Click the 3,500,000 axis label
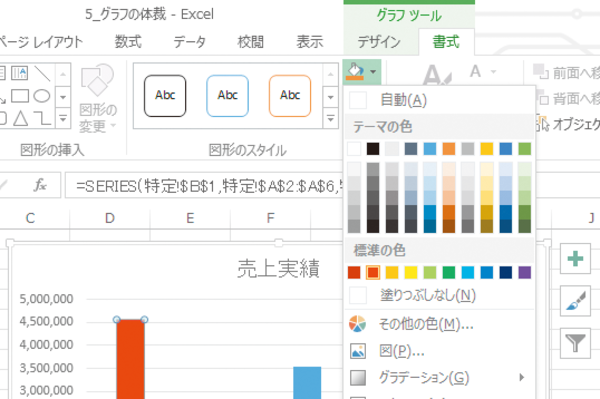Viewport: 600px width, 399px height. coord(46,368)
